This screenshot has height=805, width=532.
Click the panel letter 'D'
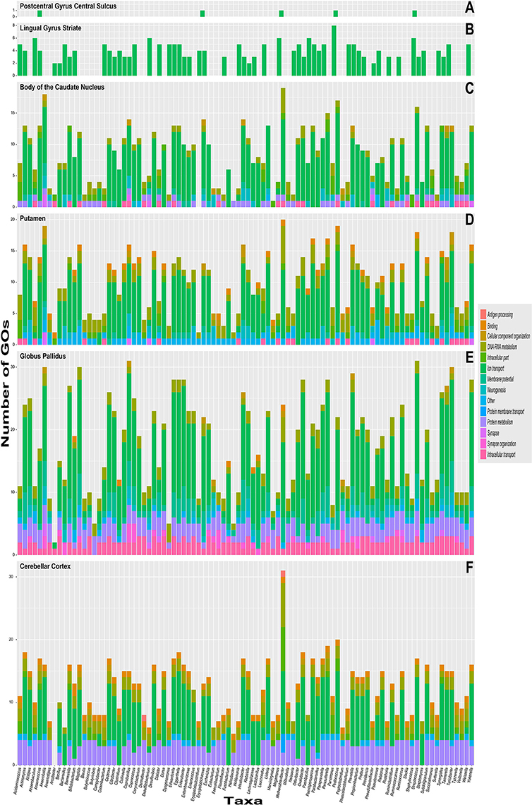(469, 220)
